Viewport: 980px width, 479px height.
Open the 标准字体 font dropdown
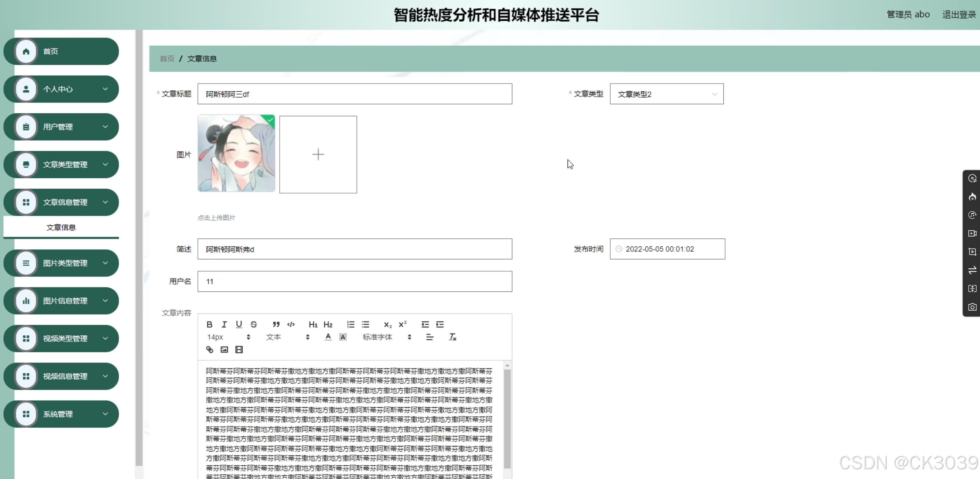(x=387, y=337)
